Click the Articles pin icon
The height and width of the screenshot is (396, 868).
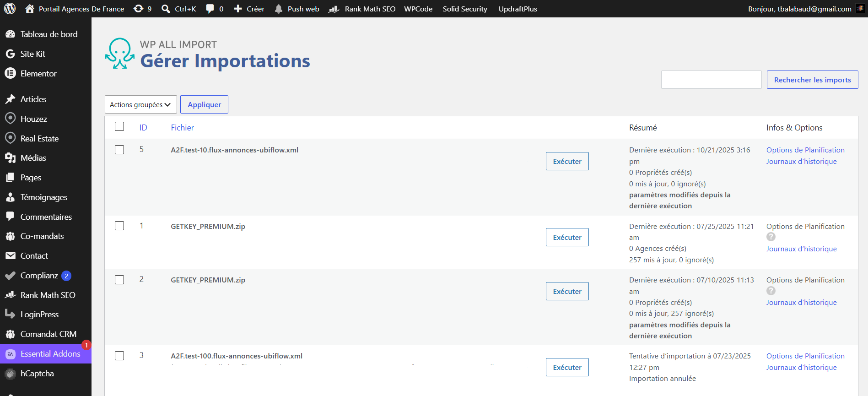coord(10,99)
